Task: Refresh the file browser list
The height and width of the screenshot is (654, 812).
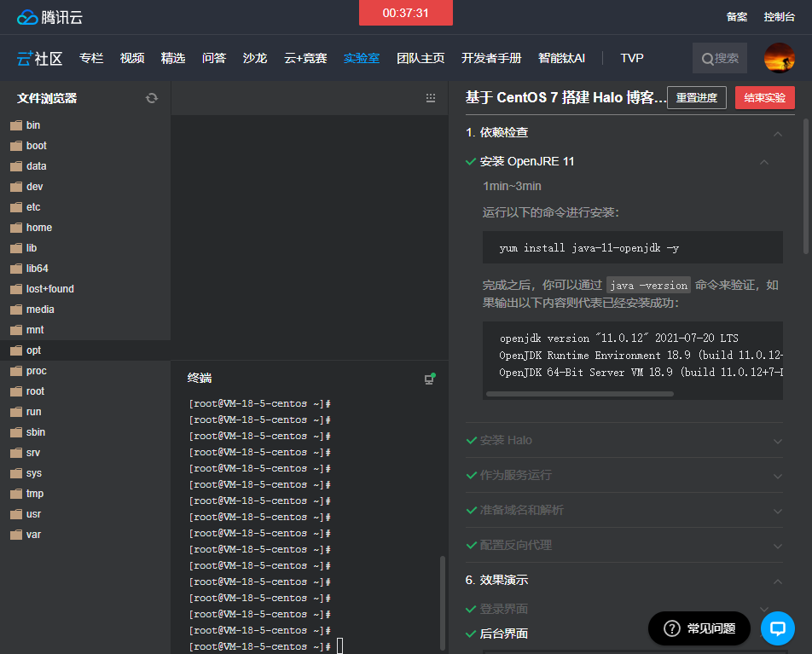Action: tap(151, 98)
